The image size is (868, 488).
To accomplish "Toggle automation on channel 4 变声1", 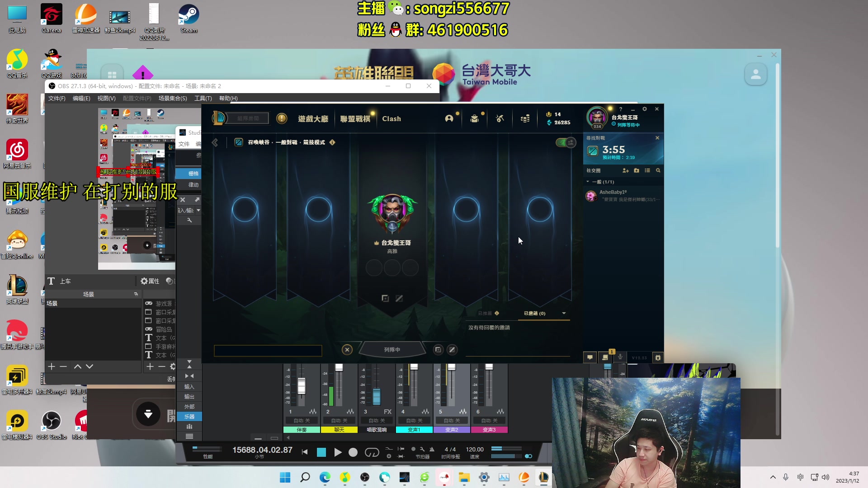I will click(414, 421).
